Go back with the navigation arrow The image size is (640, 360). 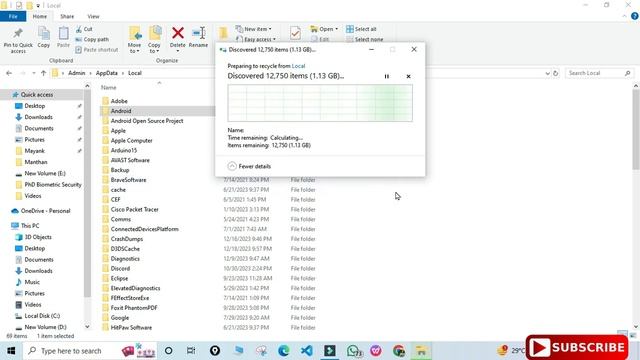coord(9,73)
